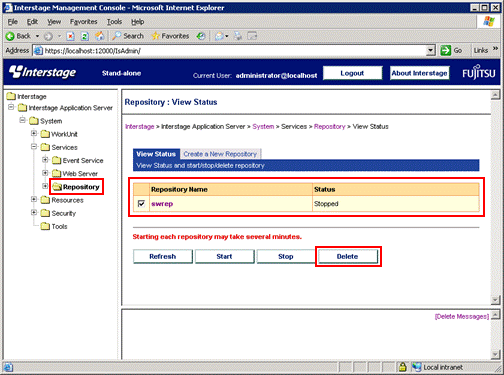Viewport: 504px width, 375px height.
Task: Click the History toolbar icon
Action: pyautogui.click(x=201, y=36)
